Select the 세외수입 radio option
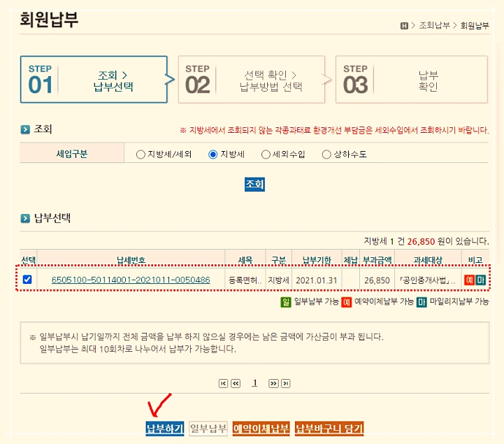The image size is (504, 444). [266, 155]
